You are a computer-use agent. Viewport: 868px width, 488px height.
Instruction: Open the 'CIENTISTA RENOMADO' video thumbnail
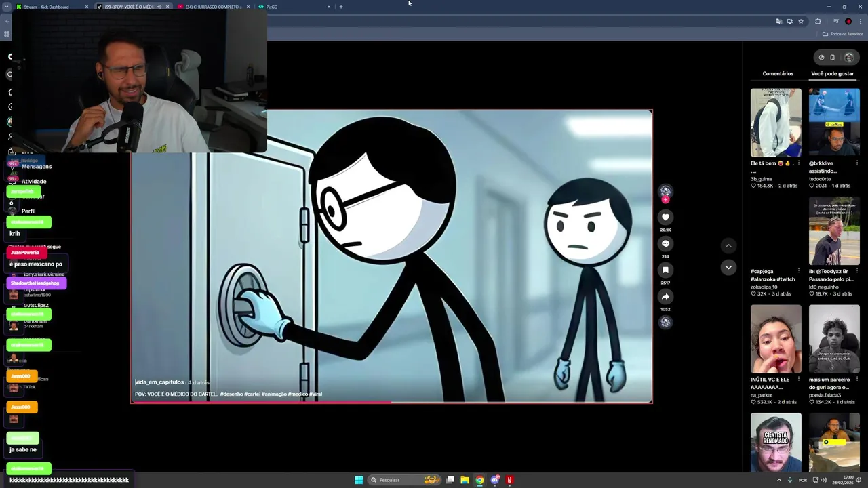pos(776,442)
